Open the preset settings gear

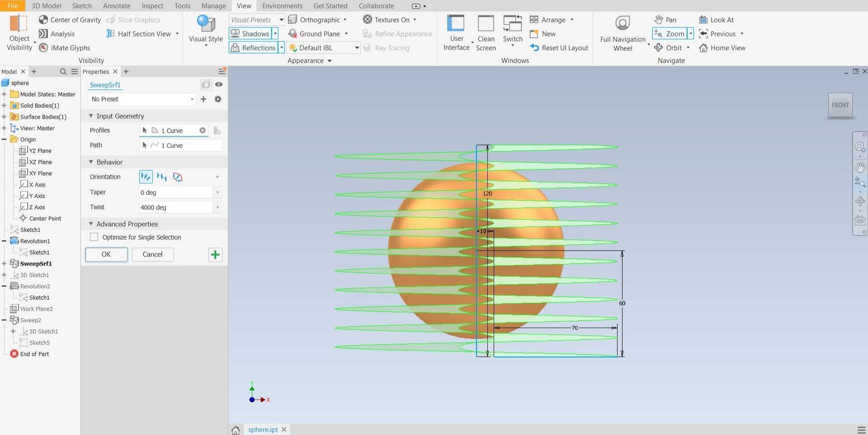pyautogui.click(x=218, y=99)
